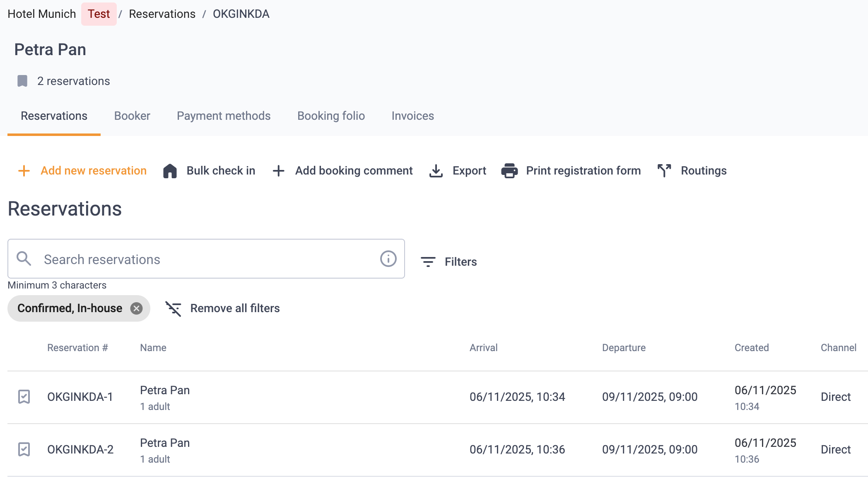
Task: Open reservation OKGINKDA-2
Action: [x=80, y=450]
